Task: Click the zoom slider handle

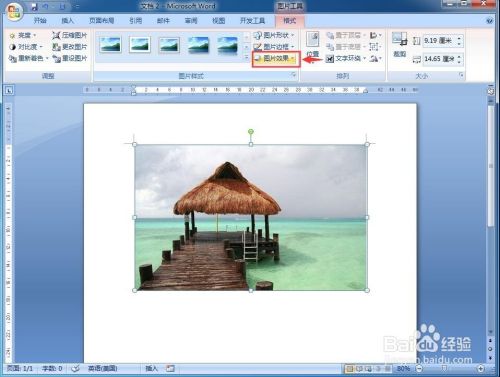Action: pos(444,368)
